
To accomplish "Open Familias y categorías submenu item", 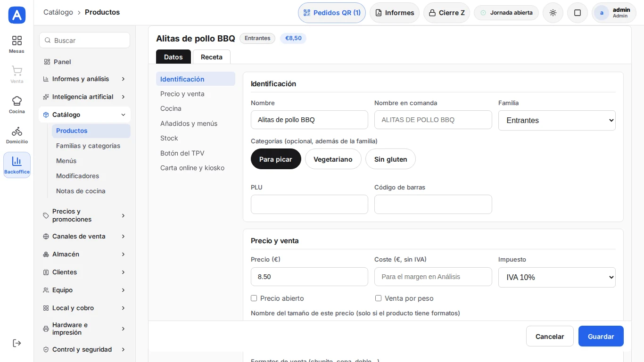I will pyautogui.click(x=91, y=146).
